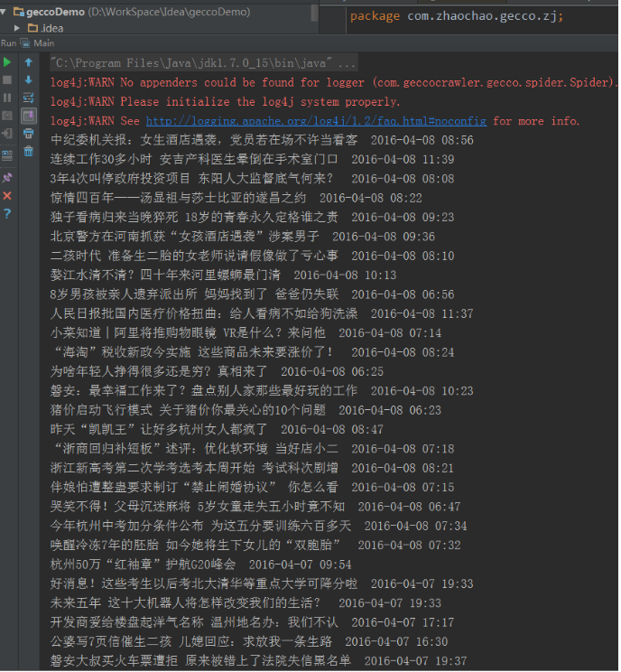The image size is (621, 672).
Task: Click the line dated 2016-04-07 19:37
Action: (259, 661)
